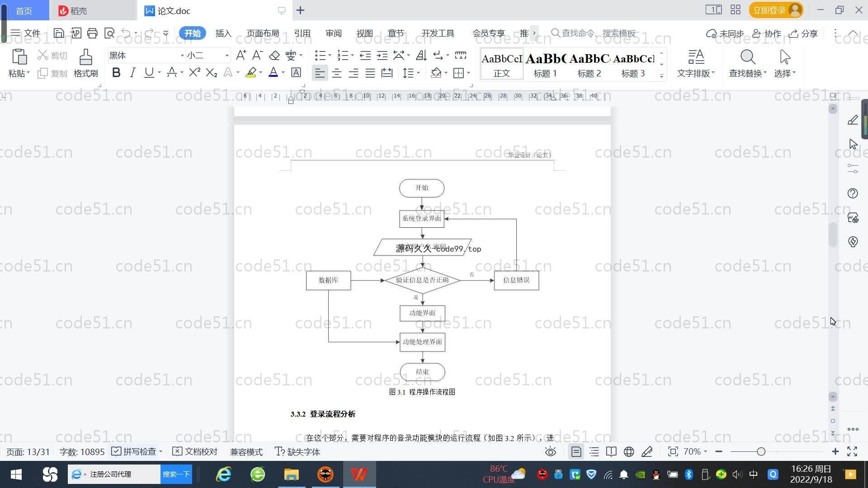Click the zoom slider handle
Viewport: 868px width, 488px height.
pyautogui.click(x=761, y=451)
